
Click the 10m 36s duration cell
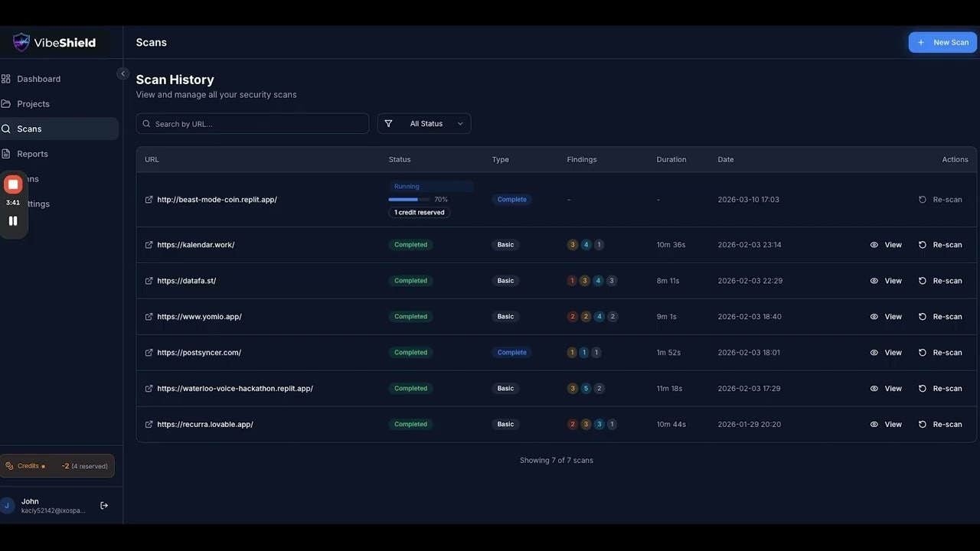pos(671,245)
